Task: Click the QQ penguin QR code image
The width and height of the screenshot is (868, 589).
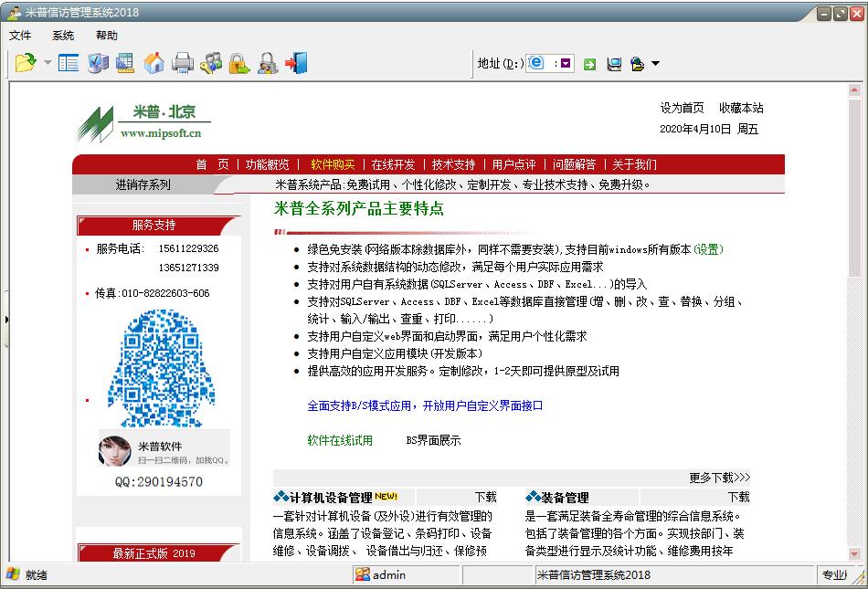Action: (161, 368)
